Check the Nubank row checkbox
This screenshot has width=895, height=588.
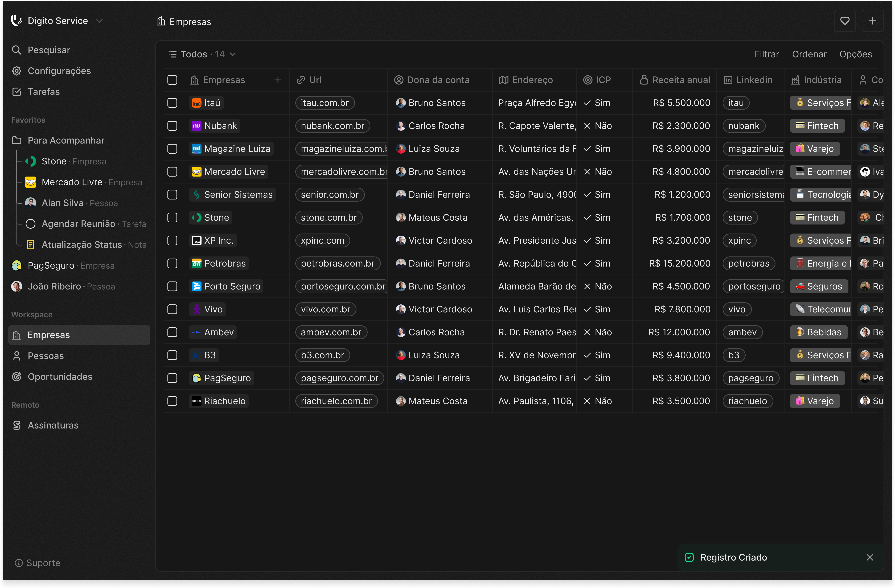[x=172, y=126]
